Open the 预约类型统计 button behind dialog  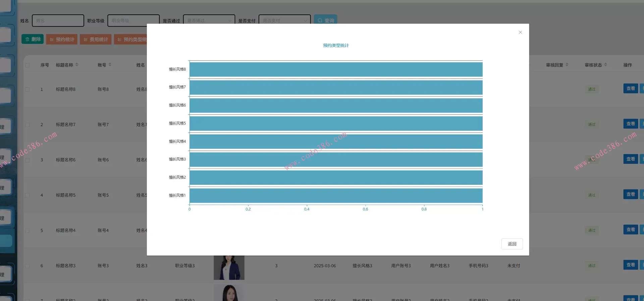[130, 39]
